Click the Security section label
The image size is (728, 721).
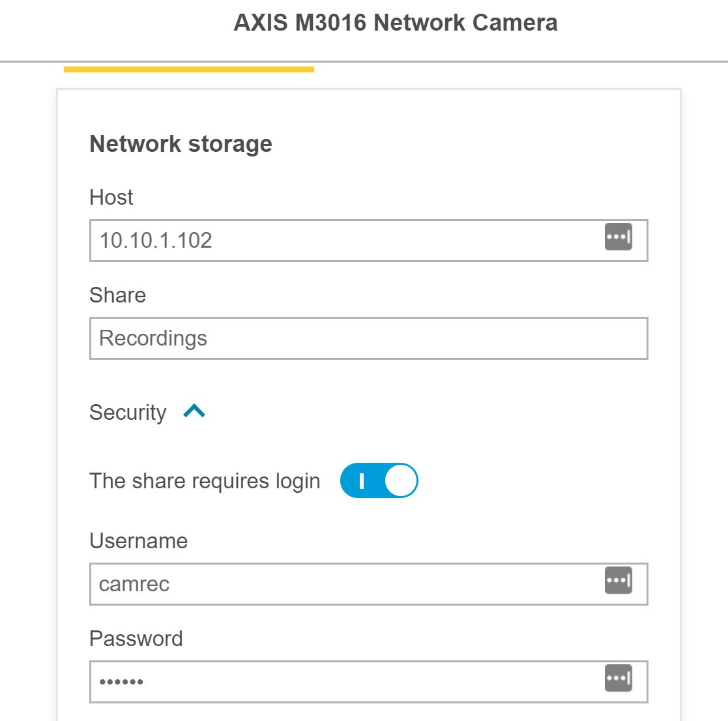pyautogui.click(x=128, y=413)
